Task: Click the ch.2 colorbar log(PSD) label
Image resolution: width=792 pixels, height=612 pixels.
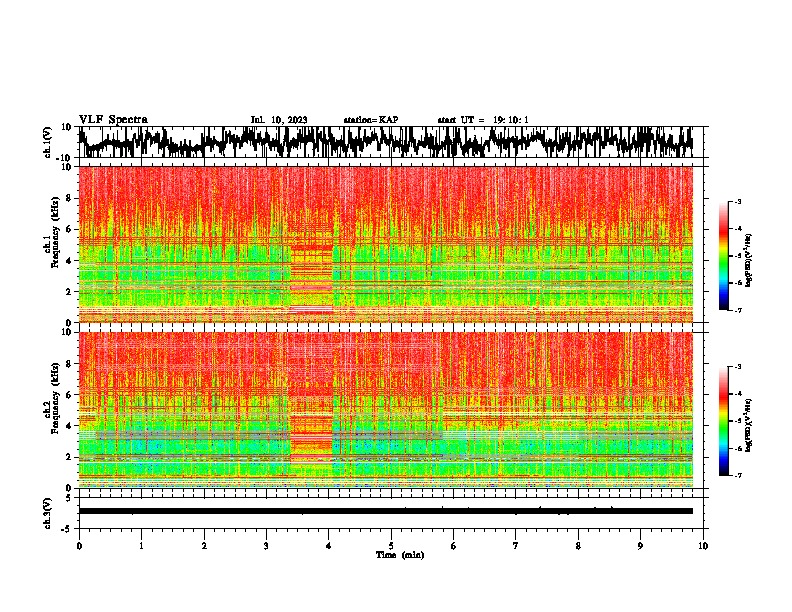Action: point(748,425)
